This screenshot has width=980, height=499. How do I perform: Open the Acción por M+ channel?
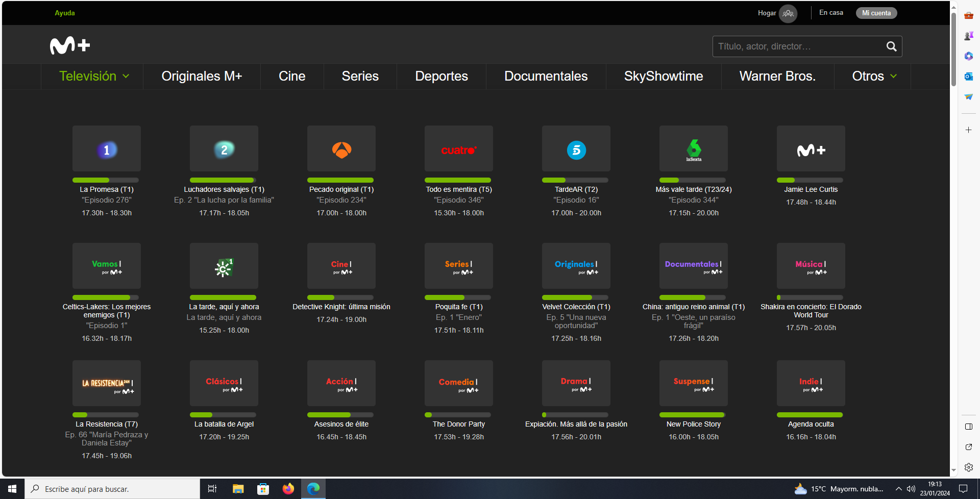(341, 383)
